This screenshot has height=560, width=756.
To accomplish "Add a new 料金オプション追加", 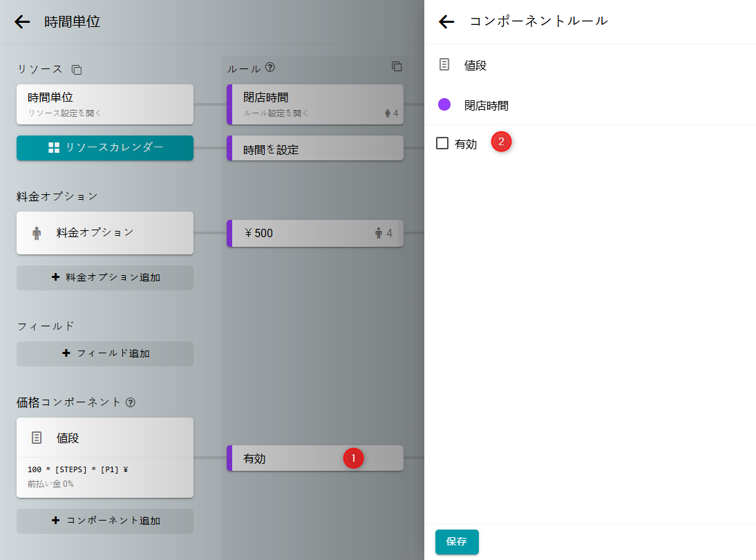I will pos(105,277).
